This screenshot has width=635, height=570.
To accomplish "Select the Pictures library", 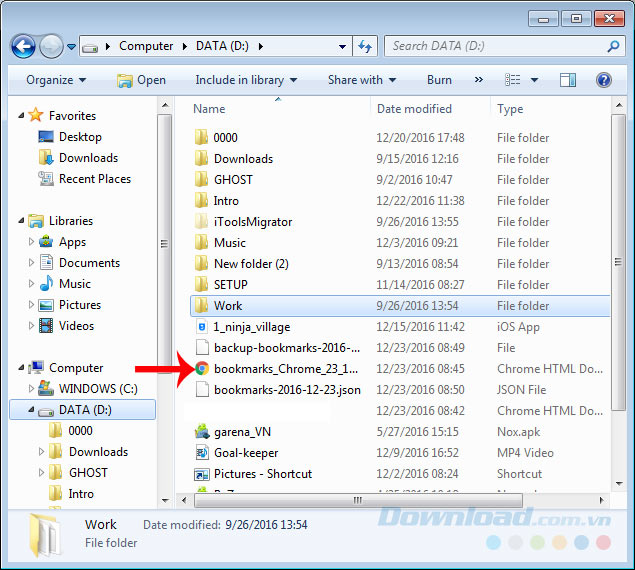I will [80, 305].
